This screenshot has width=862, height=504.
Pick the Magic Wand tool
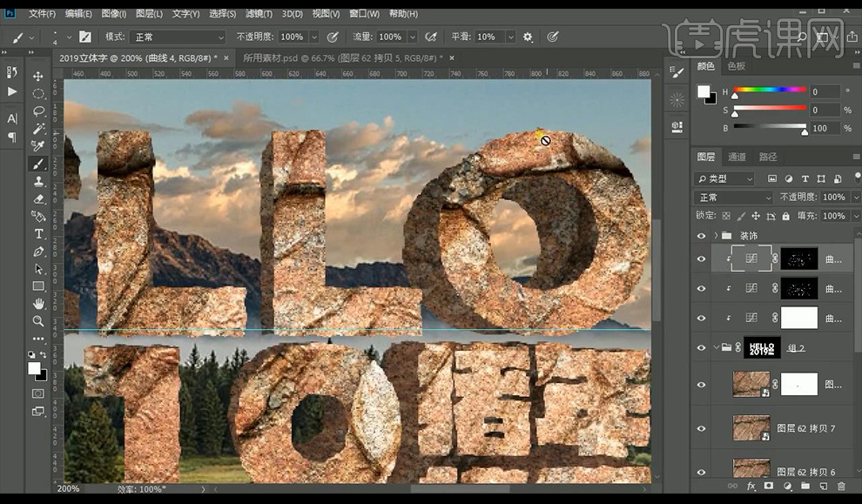[x=38, y=129]
